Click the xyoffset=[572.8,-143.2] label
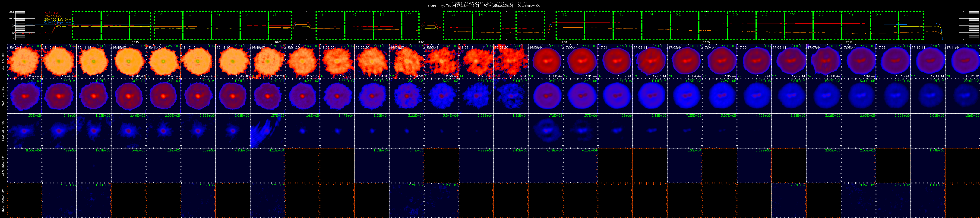 coord(460,6)
